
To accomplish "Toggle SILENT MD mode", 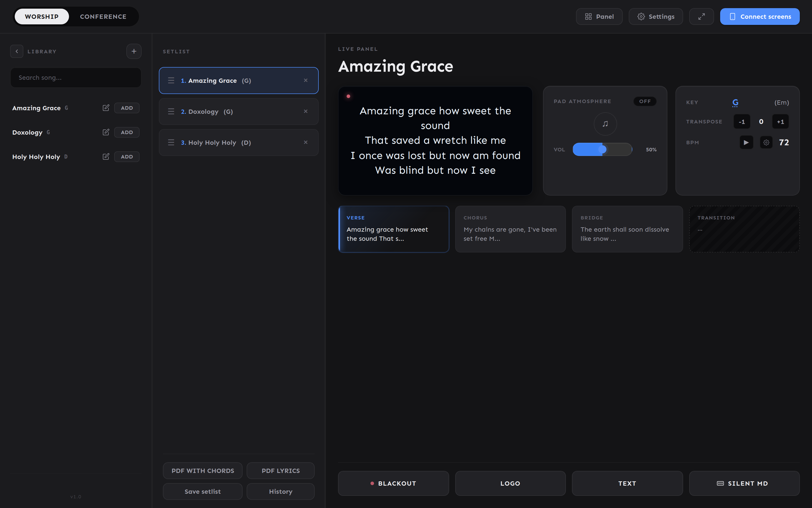I will (x=744, y=483).
